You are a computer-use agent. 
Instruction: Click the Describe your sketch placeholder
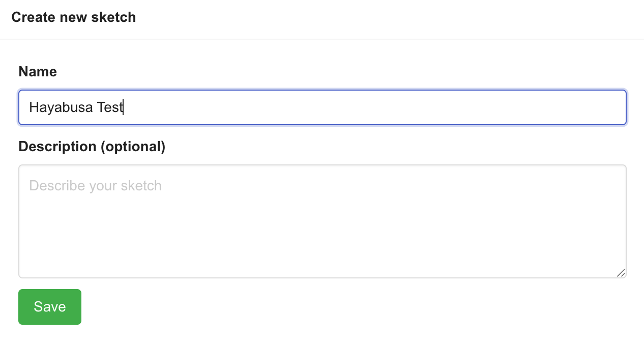click(x=95, y=186)
